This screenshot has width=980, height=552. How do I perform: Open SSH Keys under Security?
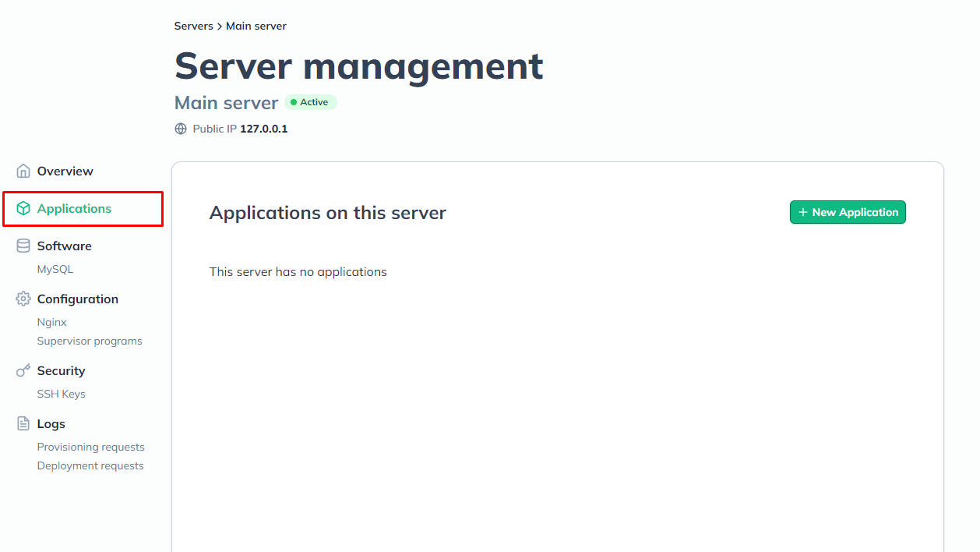coord(62,394)
